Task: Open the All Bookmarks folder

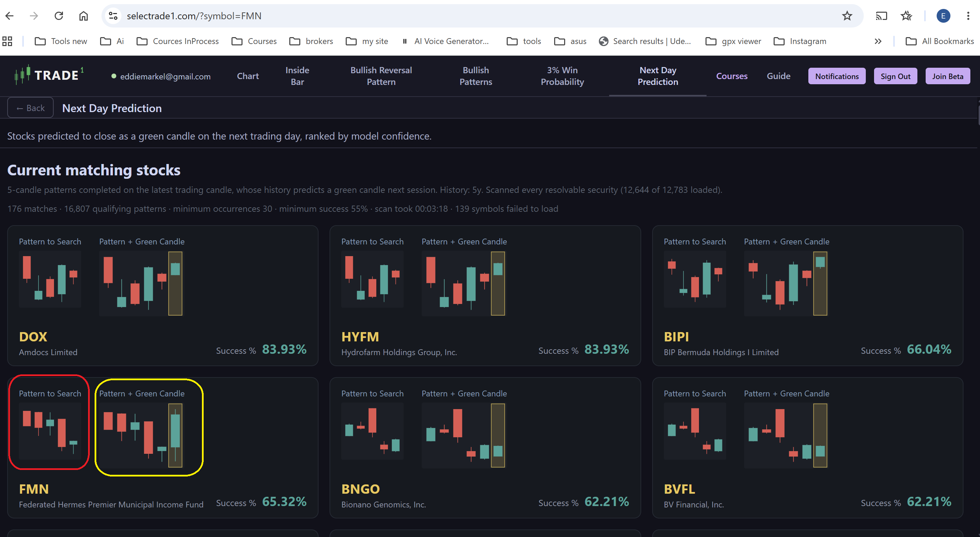Action: point(939,41)
